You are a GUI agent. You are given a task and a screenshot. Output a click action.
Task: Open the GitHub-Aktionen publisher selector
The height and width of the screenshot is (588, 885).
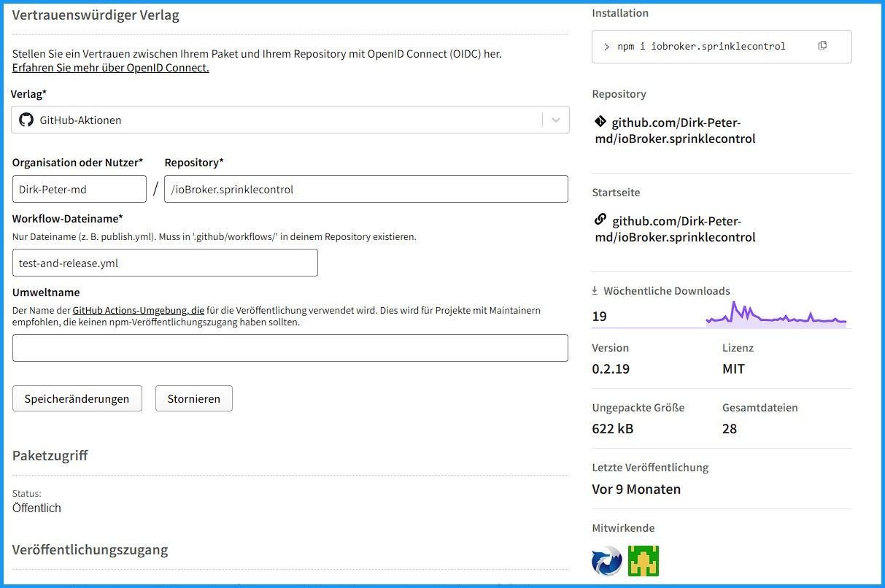[277, 120]
